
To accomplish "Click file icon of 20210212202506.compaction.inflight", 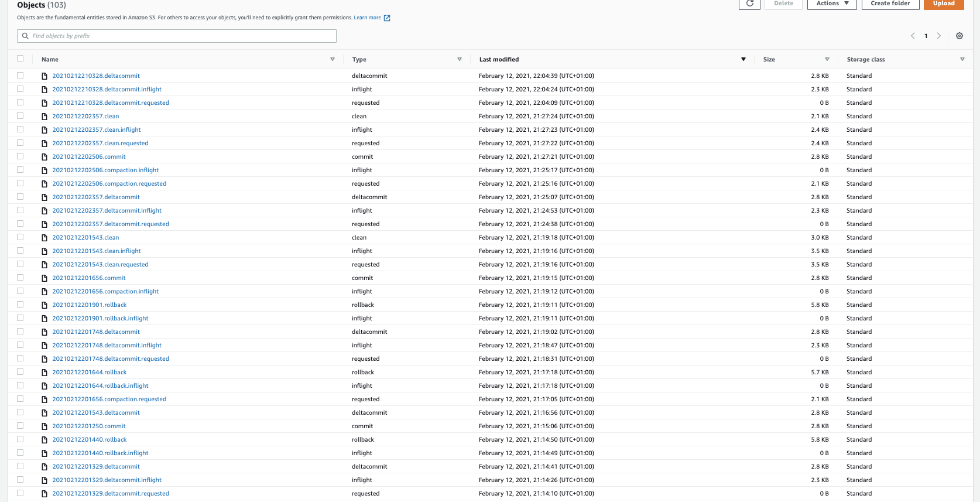I will pos(44,170).
